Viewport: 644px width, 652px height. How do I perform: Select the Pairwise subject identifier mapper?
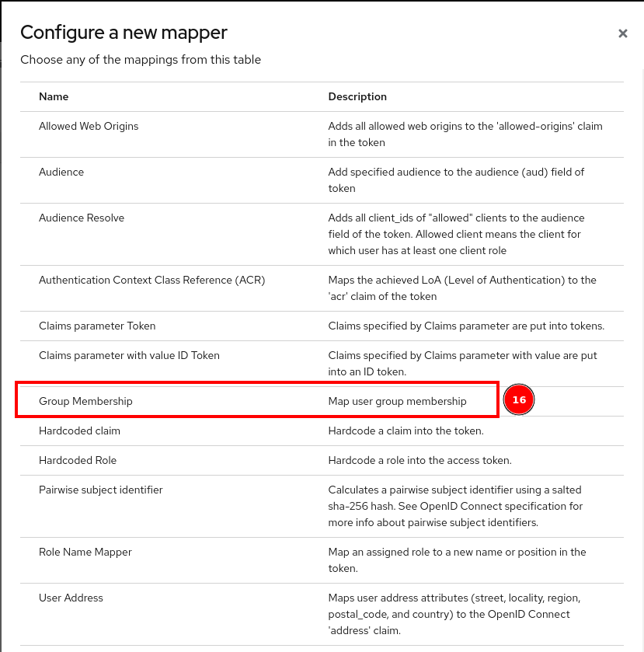coord(100,490)
